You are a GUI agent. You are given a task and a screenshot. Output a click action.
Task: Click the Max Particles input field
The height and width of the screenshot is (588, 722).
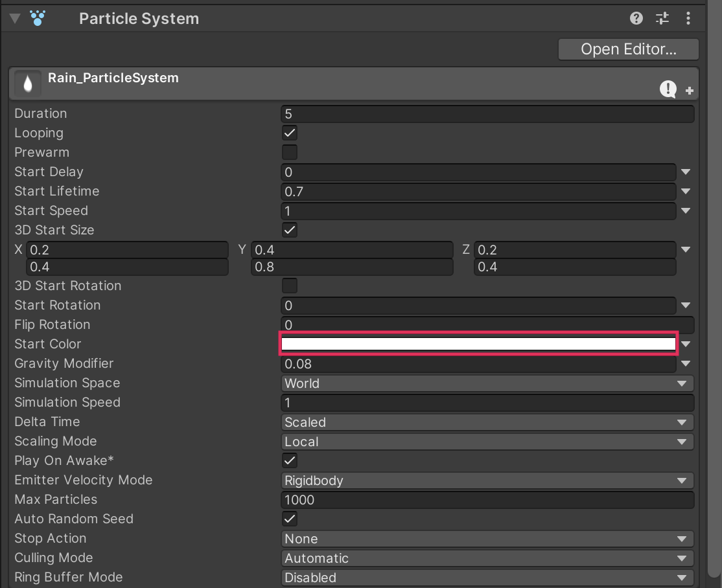(487, 500)
